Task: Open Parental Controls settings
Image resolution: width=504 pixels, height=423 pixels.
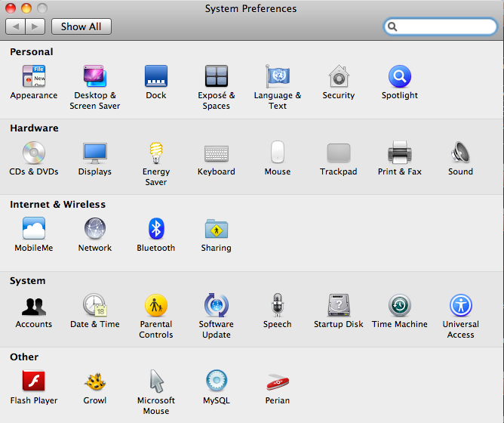Action: pos(156,306)
